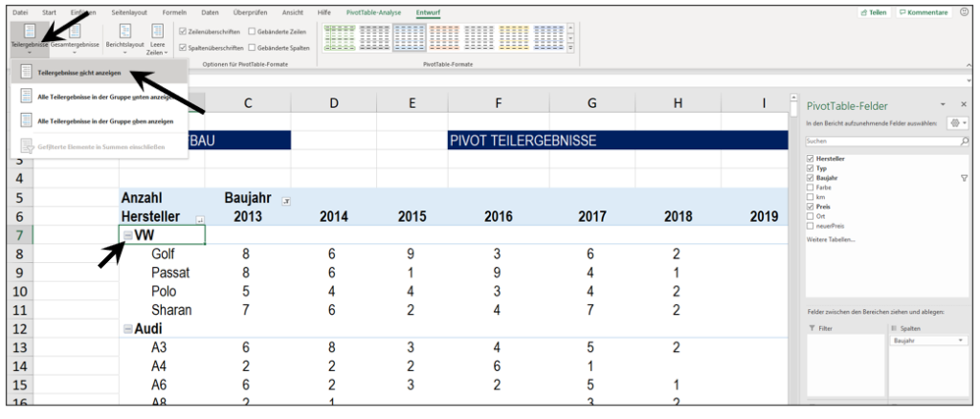Open Baujahr dropdown in Spalten area
The image size is (980, 419).
coord(959,341)
